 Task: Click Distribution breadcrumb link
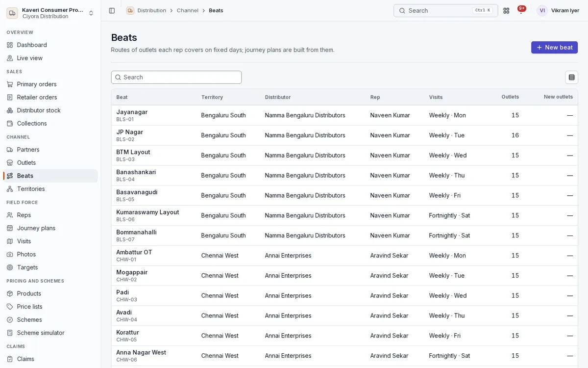(x=151, y=10)
